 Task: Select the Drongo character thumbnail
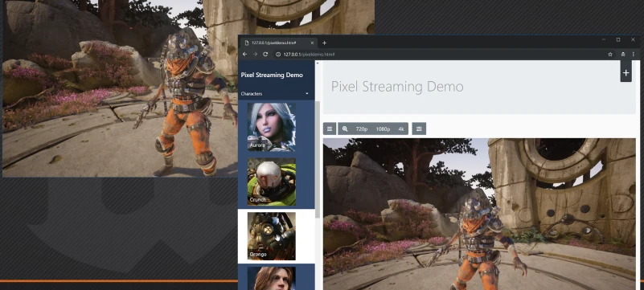pos(272,236)
